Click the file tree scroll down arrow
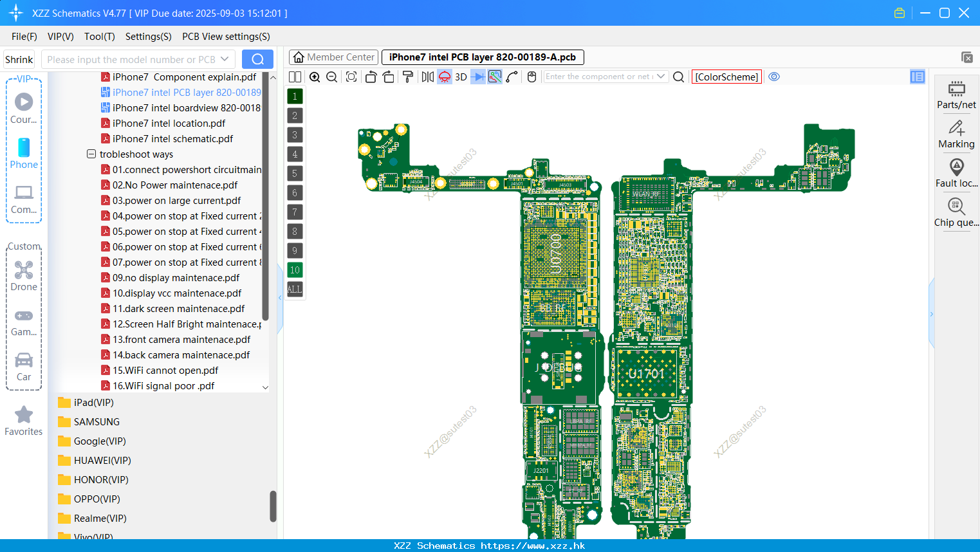The height and width of the screenshot is (552, 980). point(265,387)
